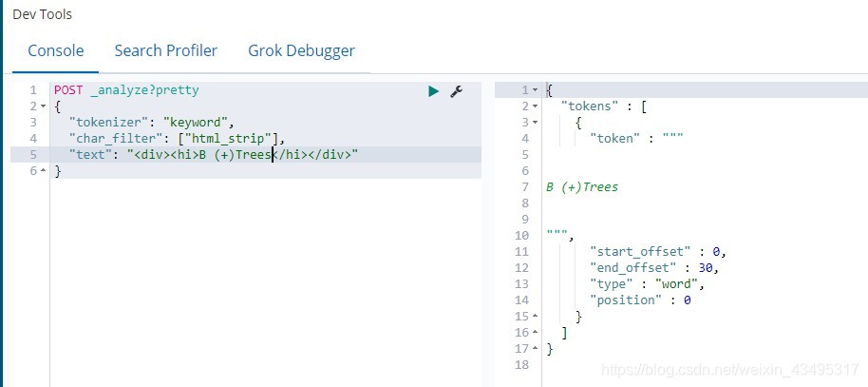
Task: Open the wrench settings menu for request
Action: click(456, 91)
